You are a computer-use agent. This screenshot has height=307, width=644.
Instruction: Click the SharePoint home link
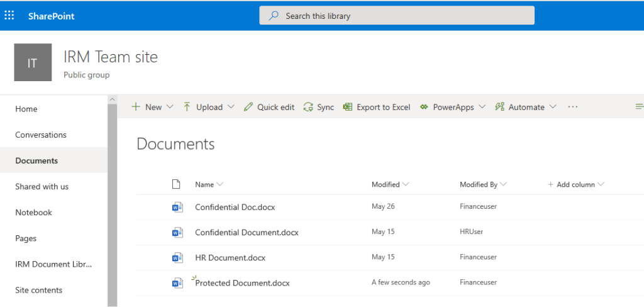click(52, 16)
